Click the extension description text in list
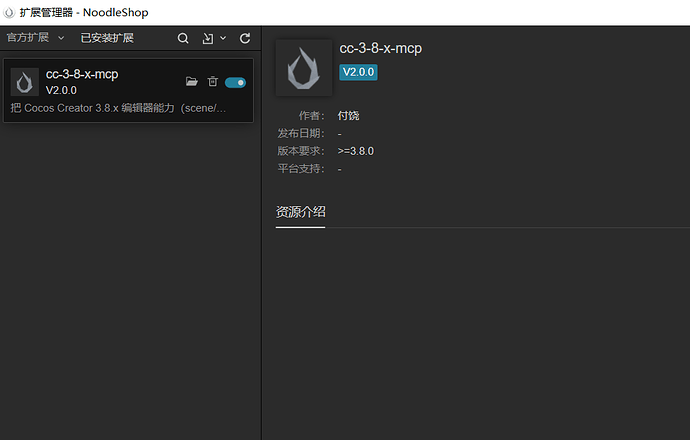This screenshot has width=690, height=440. click(118, 108)
